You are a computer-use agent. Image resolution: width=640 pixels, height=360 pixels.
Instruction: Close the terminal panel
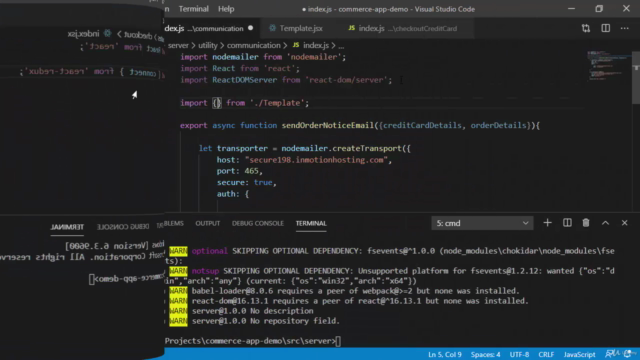click(x=624, y=223)
